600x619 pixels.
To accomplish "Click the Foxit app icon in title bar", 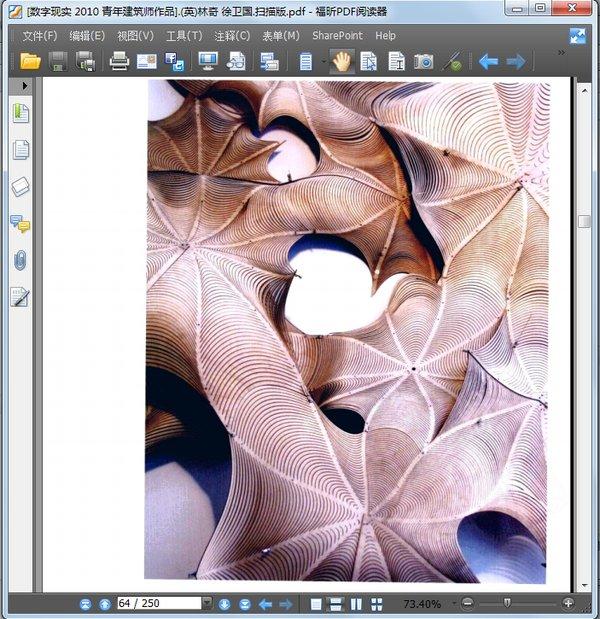I will 16,11.
